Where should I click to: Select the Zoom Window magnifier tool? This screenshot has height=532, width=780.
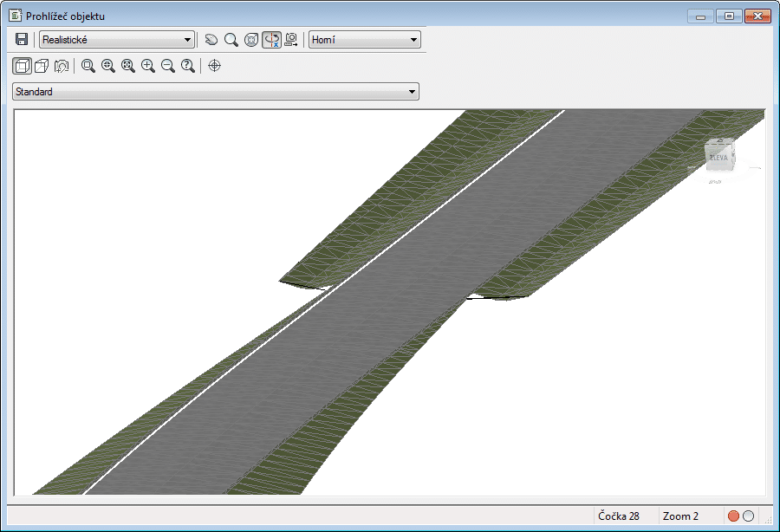click(x=88, y=66)
